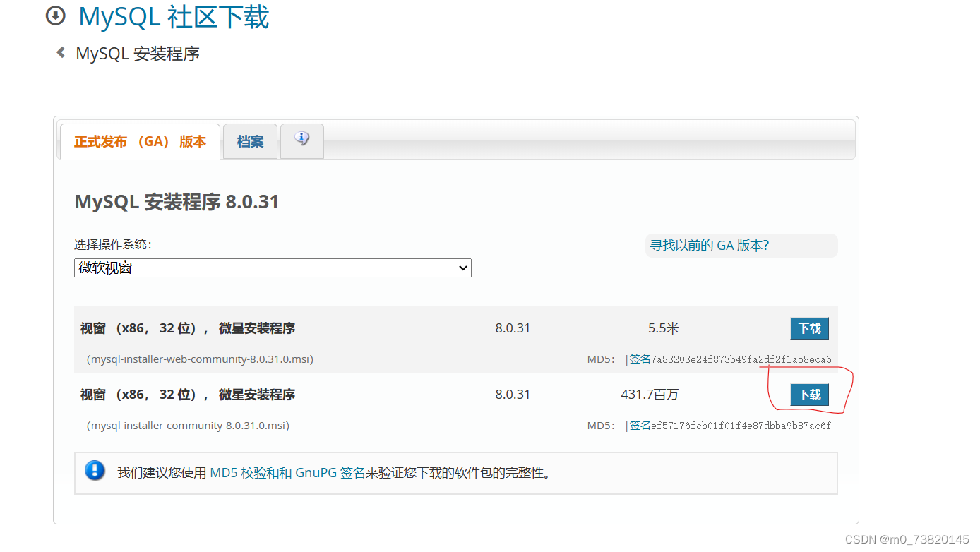
Task: Open the 寻找以前的 GA 版本? link
Action: click(710, 246)
